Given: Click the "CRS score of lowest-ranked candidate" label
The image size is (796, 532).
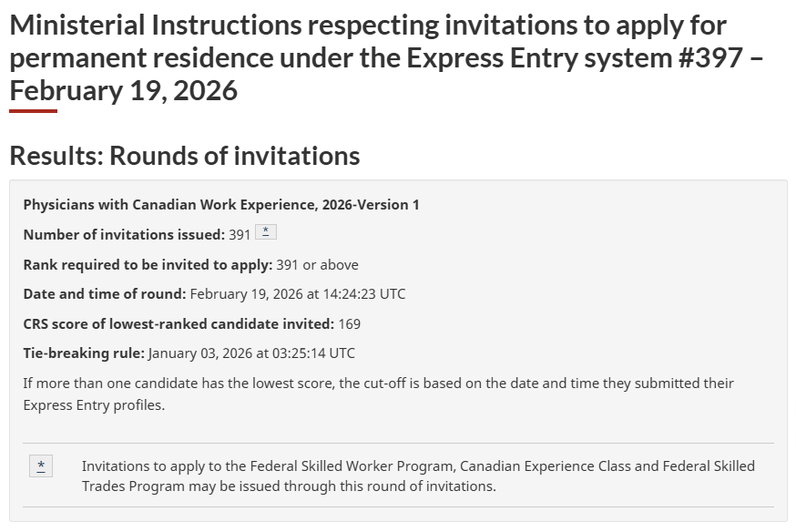Looking at the screenshot, I should (179, 323).
